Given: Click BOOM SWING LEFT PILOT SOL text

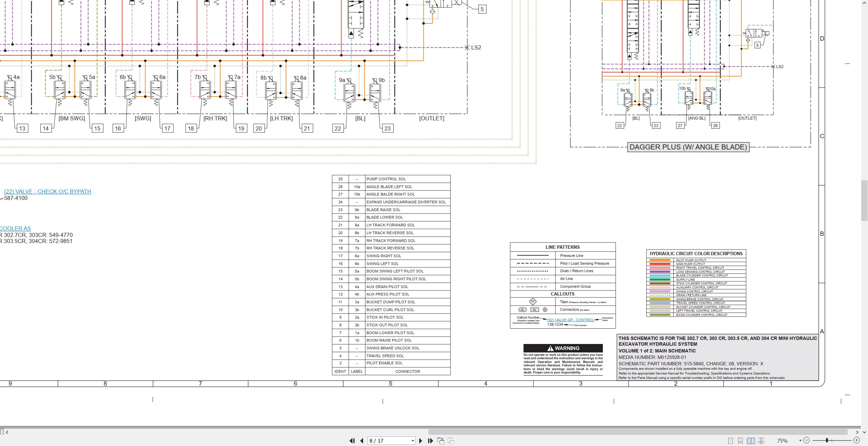Looking at the screenshot, I should tap(395, 271).
